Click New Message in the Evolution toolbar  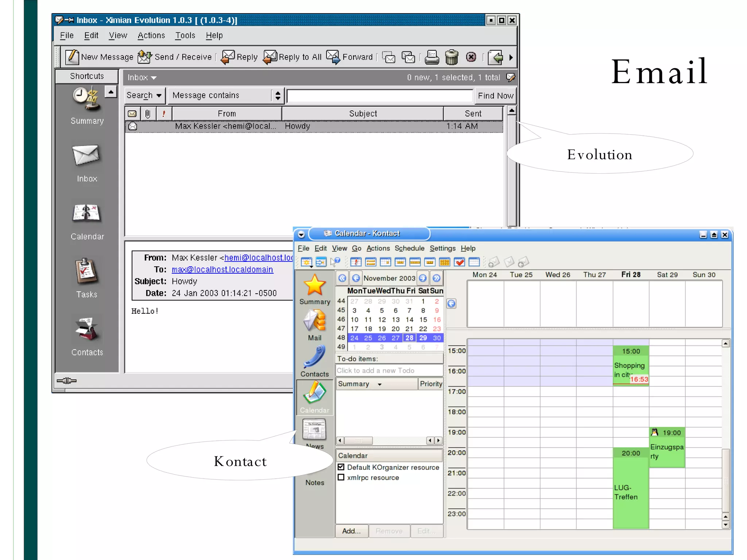click(x=99, y=57)
